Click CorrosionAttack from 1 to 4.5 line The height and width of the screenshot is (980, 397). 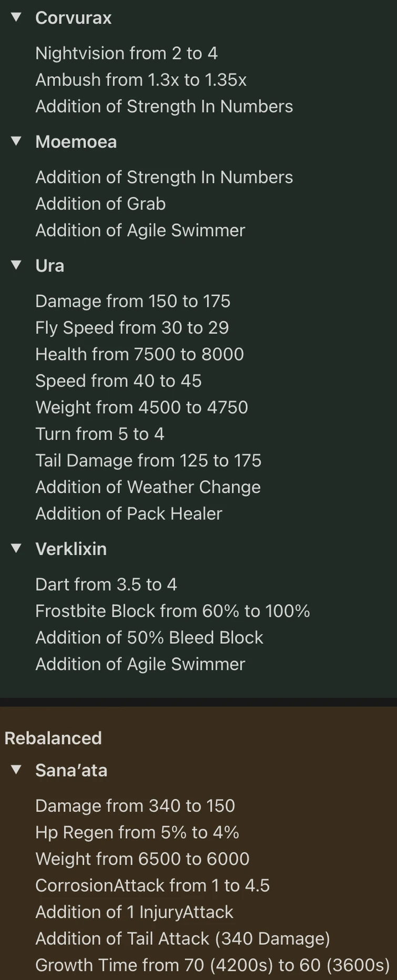(152, 885)
